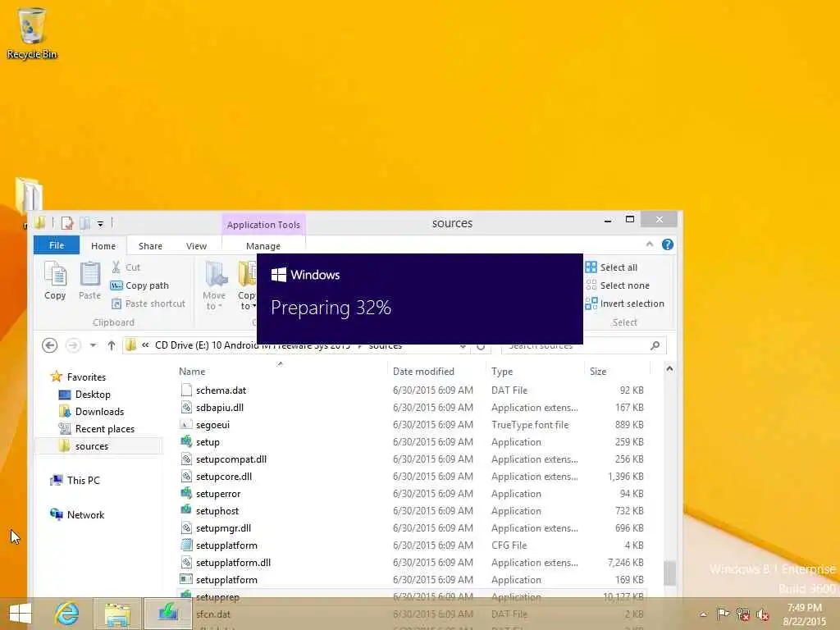Screen dimensions: 840x630
Task: Go back with the Back arrow button
Action: [x=50, y=345]
